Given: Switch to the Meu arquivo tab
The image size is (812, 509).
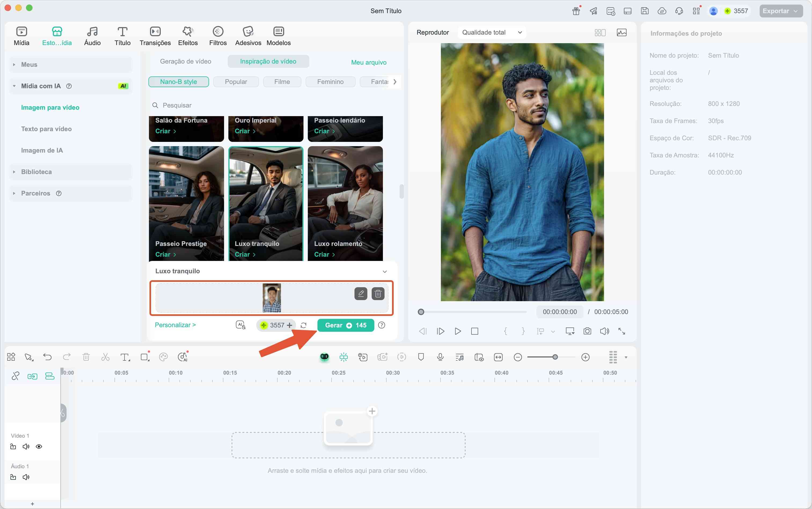Looking at the screenshot, I should 368,62.
